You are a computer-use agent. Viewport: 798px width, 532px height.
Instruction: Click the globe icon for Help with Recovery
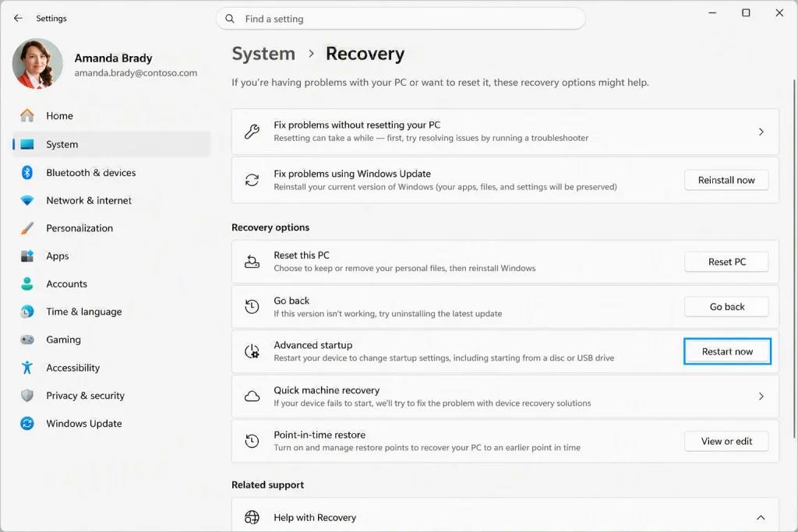coord(252,517)
